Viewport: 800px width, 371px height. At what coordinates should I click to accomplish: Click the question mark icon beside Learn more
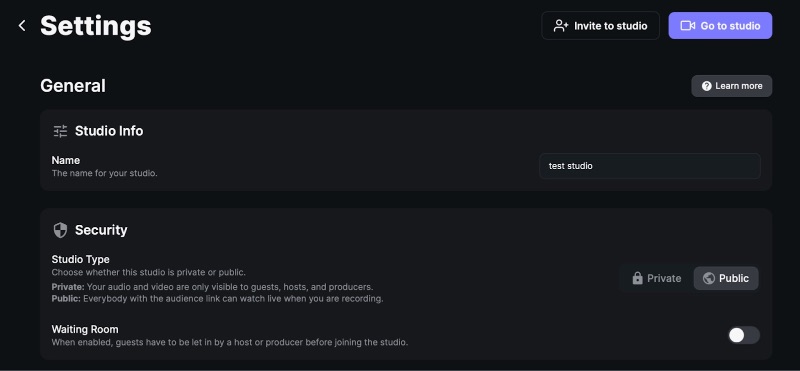click(x=707, y=86)
